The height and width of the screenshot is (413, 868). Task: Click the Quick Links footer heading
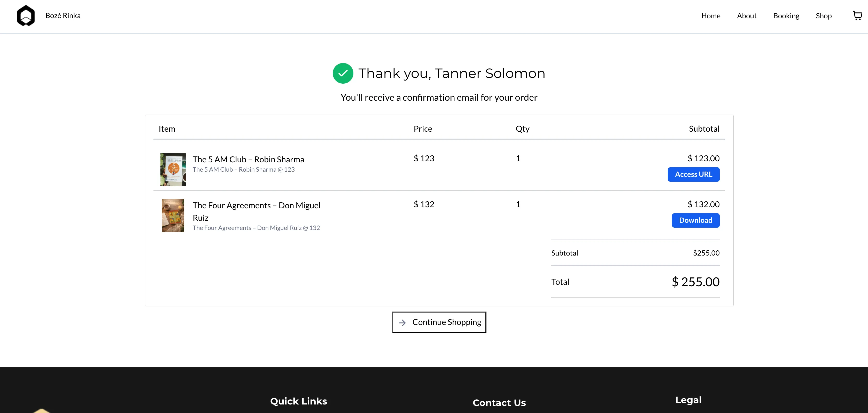299,401
